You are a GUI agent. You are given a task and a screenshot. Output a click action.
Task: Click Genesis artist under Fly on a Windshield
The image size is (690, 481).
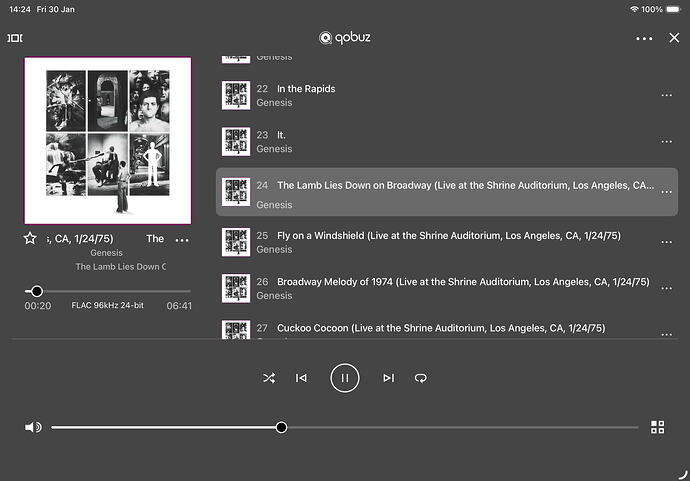pos(274,250)
